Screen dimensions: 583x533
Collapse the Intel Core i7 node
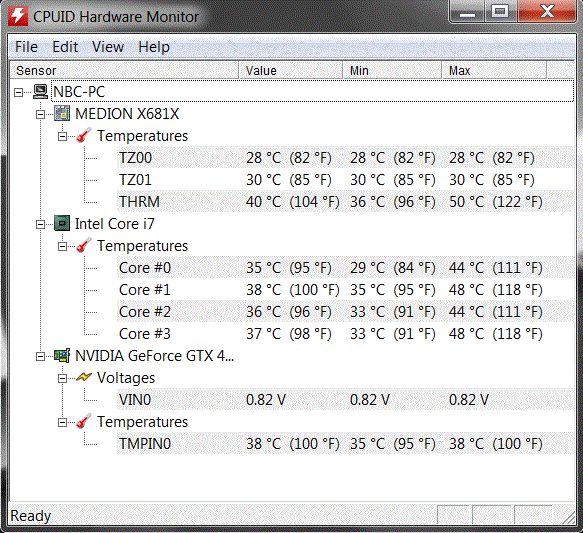click(x=40, y=224)
